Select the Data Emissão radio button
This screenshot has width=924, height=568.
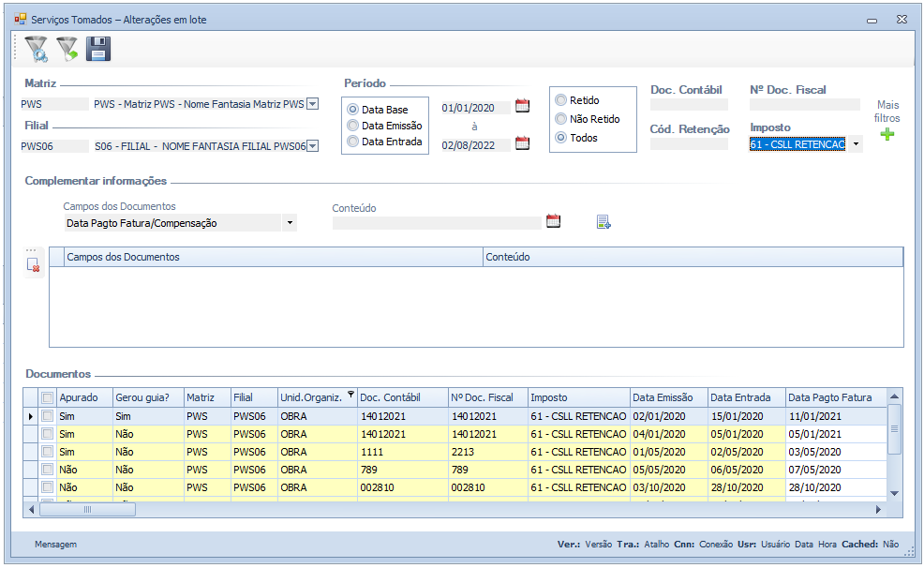353,126
